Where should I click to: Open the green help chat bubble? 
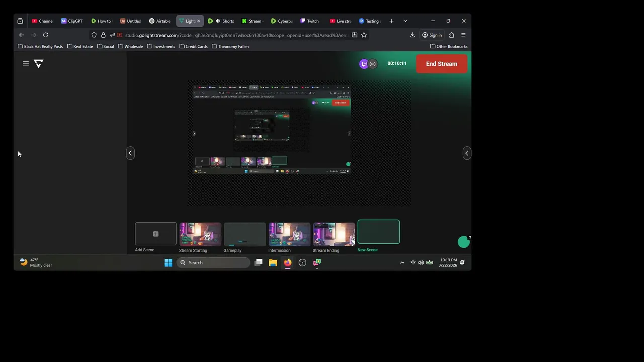(464, 242)
